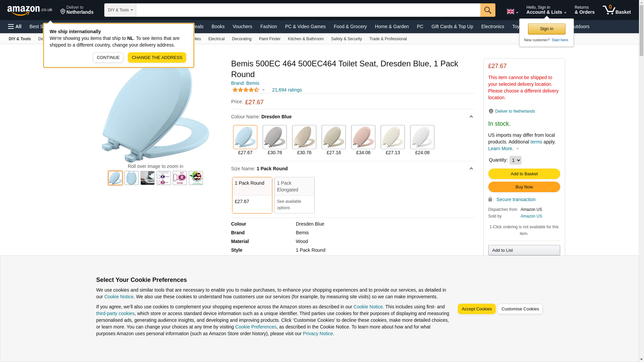This screenshot has height=362, width=644.
Task: Click the star rating icons
Action: click(246, 90)
